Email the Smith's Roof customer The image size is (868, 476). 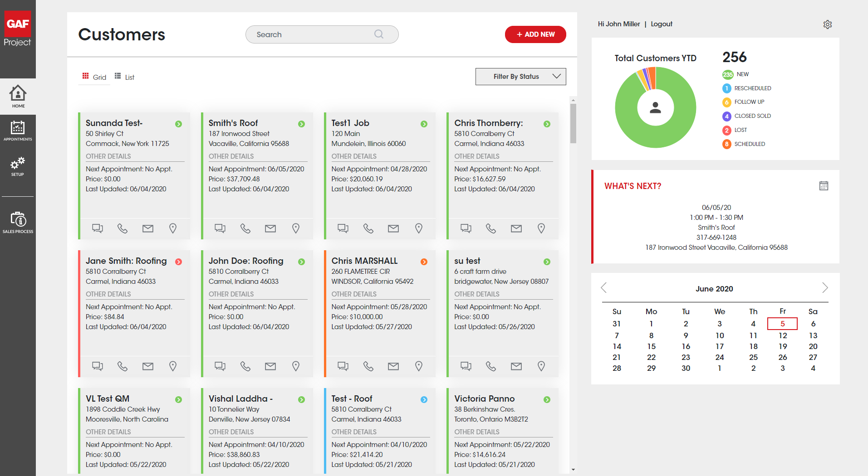[270, 228]
